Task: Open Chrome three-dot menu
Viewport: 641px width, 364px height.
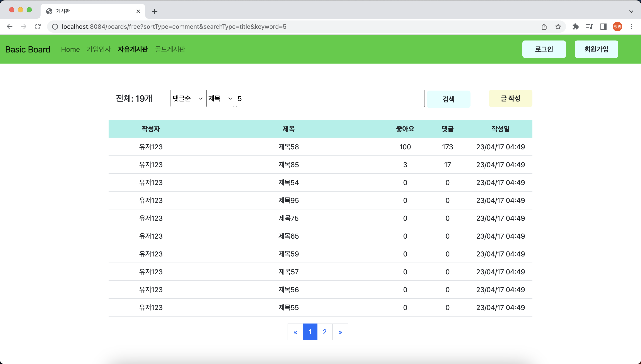Action: [x=631, y=27]
